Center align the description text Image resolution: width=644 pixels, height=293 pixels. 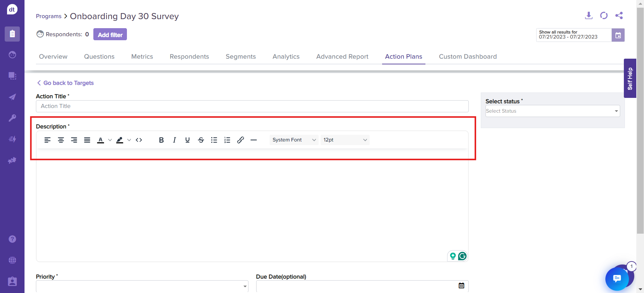[x=61, y=140]
